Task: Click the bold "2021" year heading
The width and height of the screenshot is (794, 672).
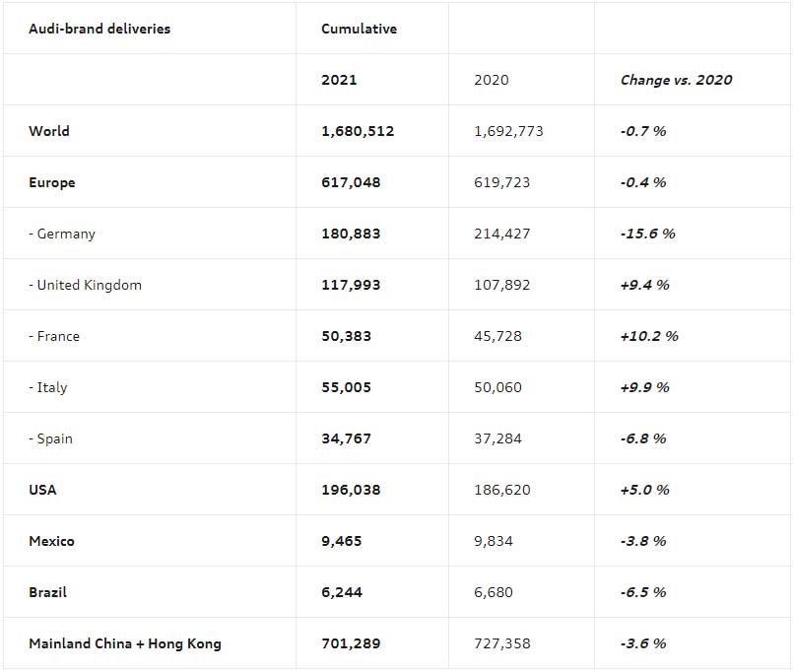Action: (x=339, y=80)
